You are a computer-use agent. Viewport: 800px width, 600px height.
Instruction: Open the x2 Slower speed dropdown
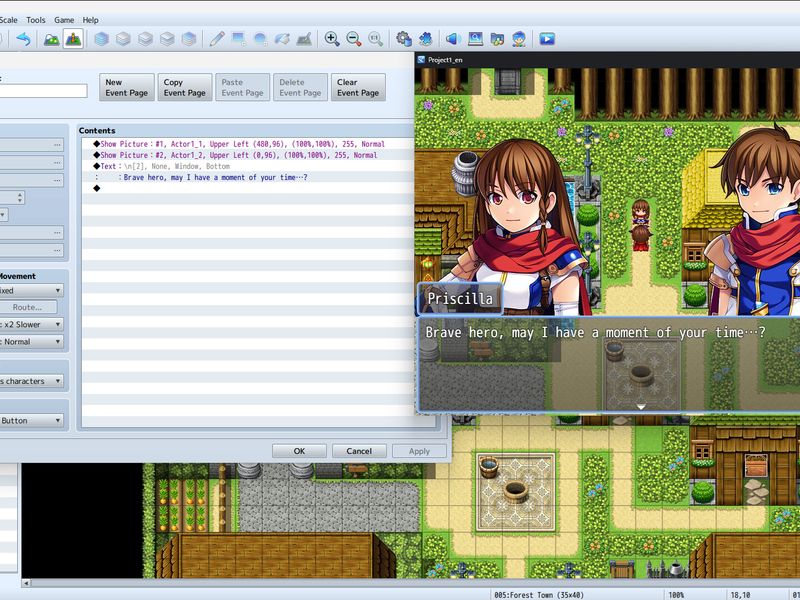(x=31, y=324)
